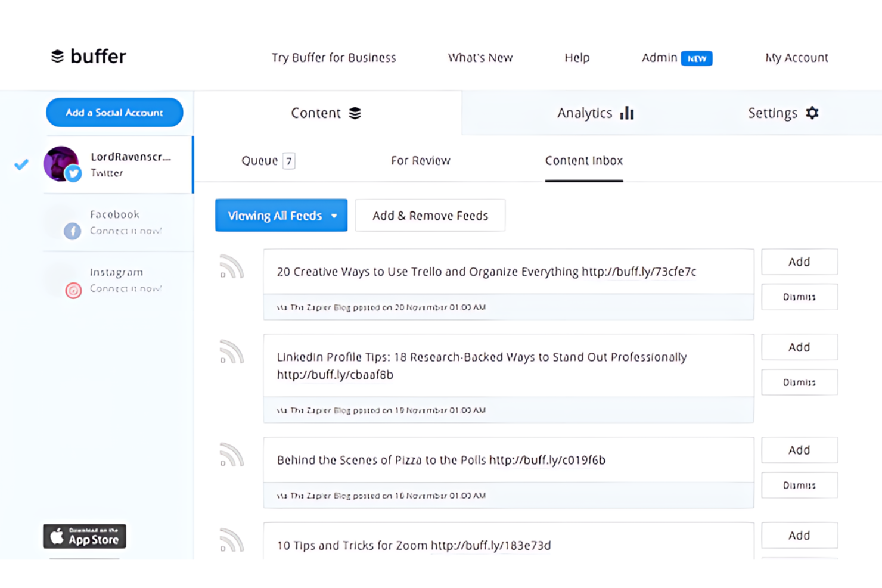Click the LinkedIn Profile Tips post text
This screenshot has height=588, width=882.
pyautogui.click(x=482, y=366)
